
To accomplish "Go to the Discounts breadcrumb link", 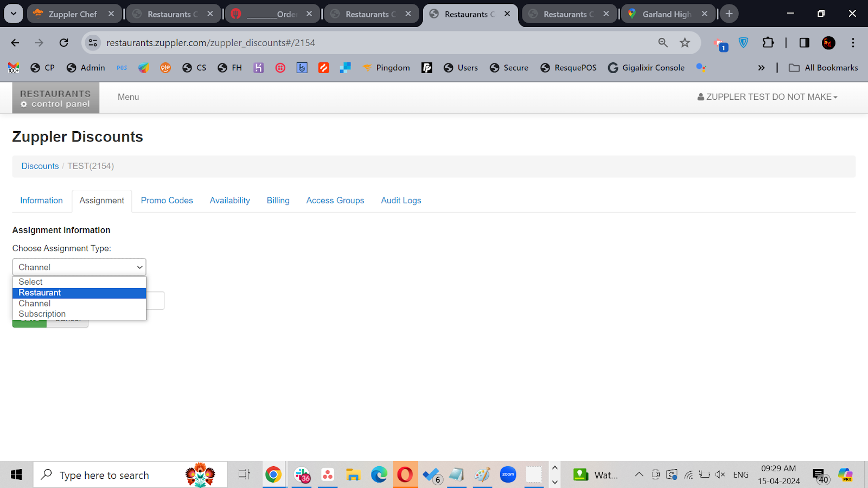I will 40,166.
